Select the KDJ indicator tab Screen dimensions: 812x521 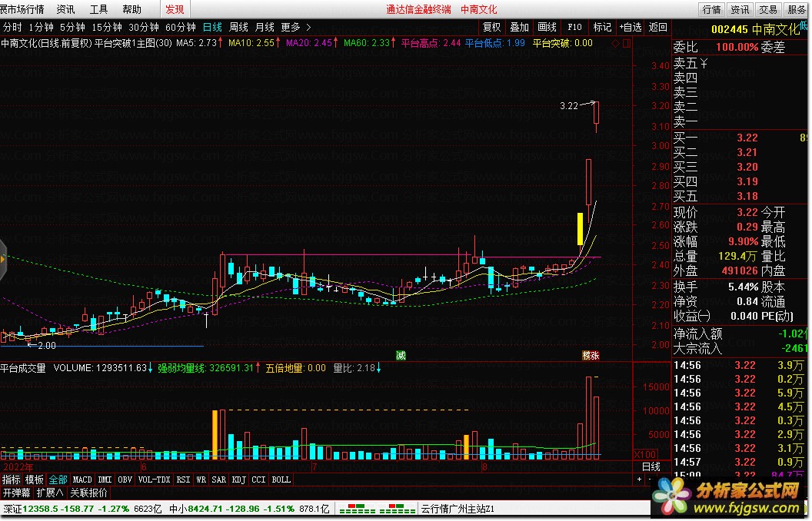(x=238, y=480)
